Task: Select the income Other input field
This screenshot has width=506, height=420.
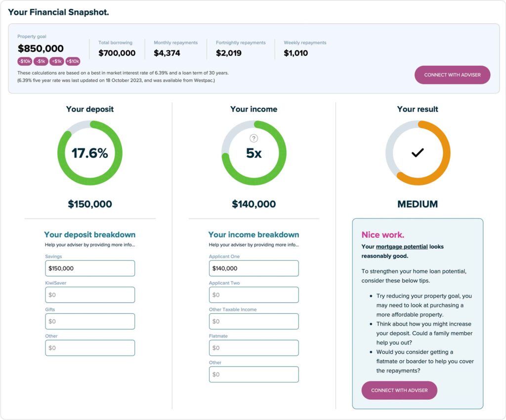Action: pos(253,374)
